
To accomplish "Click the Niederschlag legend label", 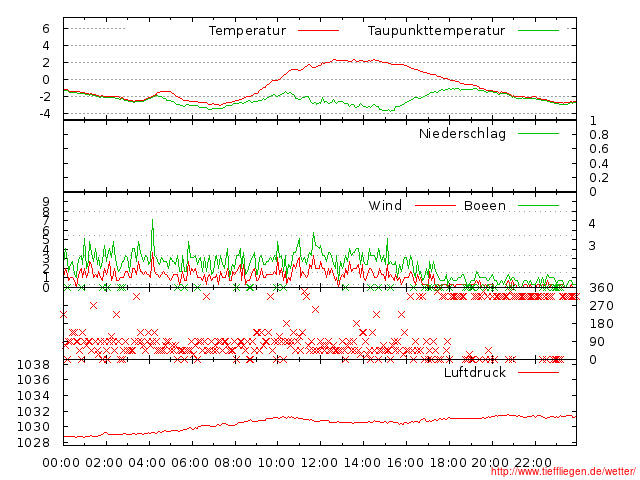I will 462,133.
